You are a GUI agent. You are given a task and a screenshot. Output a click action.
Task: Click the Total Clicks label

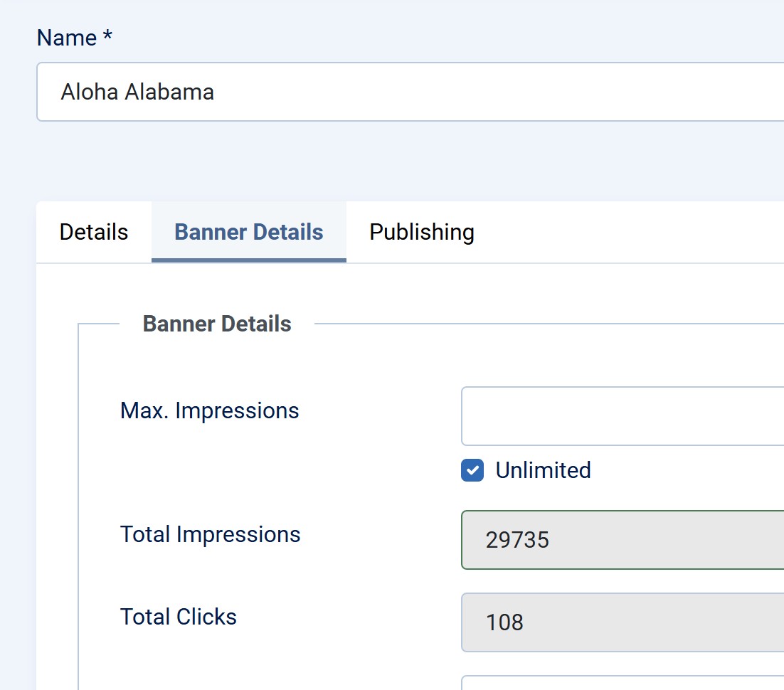pos(179,617)
